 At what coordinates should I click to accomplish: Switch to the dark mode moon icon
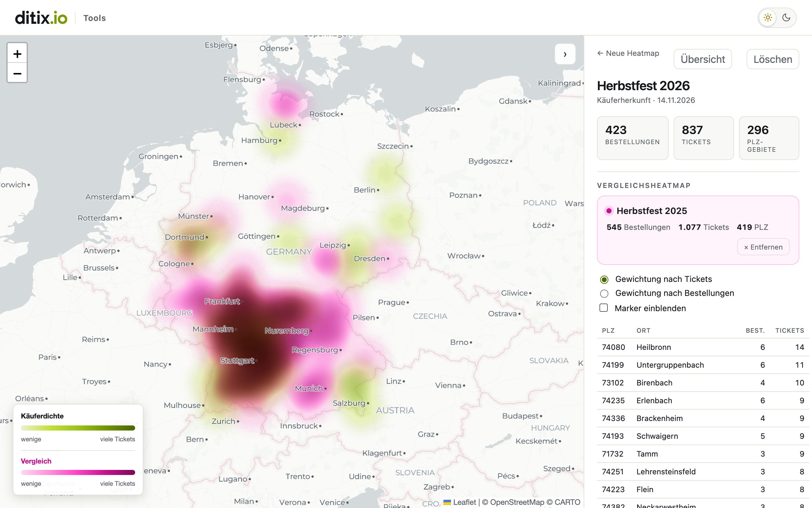click(x=786, y=18)
